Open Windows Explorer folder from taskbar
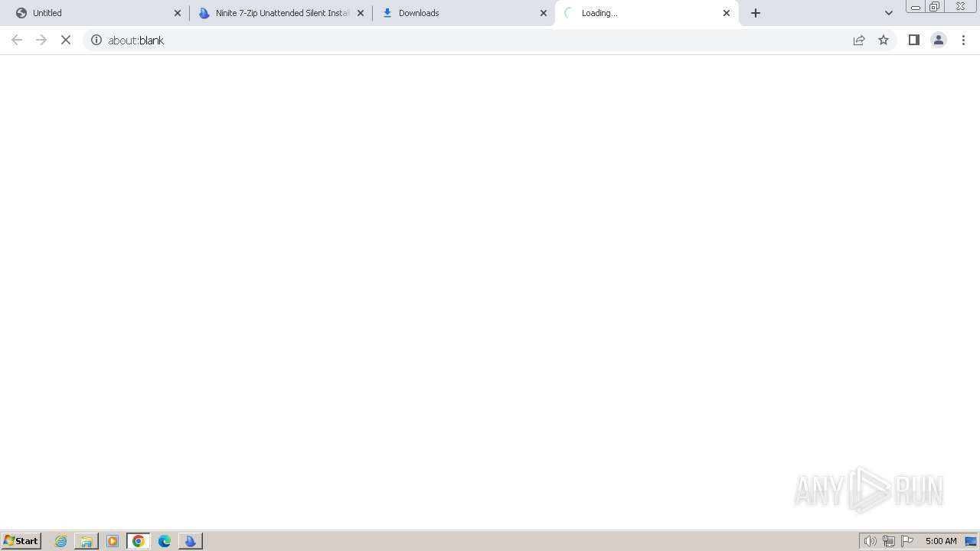The image size is (980, 551). pyautogui.click(x=87, y=541)
